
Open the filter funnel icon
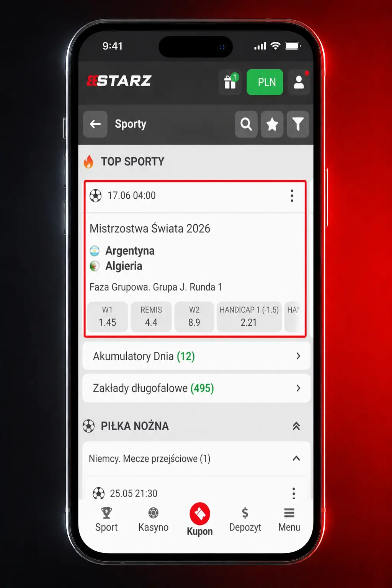click(298, 124)
